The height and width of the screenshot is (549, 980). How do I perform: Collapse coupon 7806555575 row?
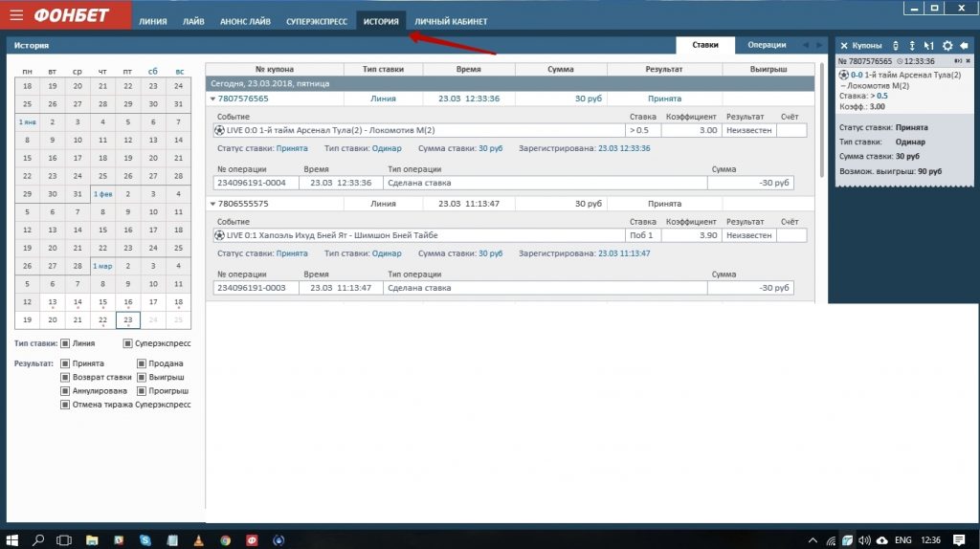click(x=212, y=204)
